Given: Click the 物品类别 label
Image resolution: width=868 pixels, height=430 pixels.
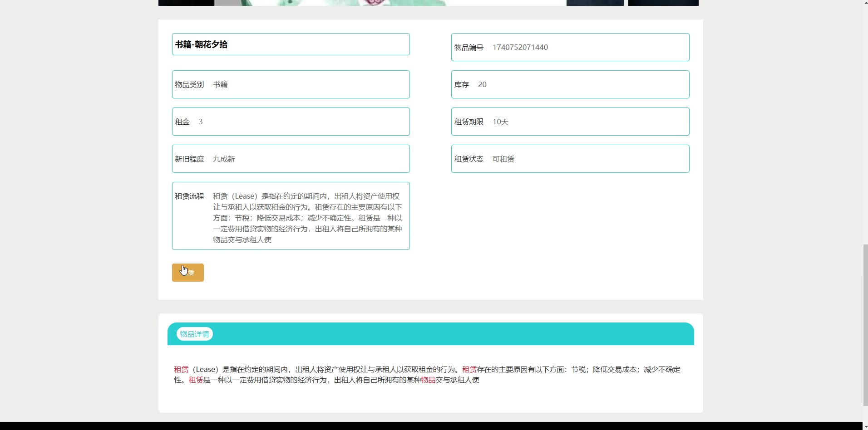Looking at the screenshot, I should click(x=189, y=85).
